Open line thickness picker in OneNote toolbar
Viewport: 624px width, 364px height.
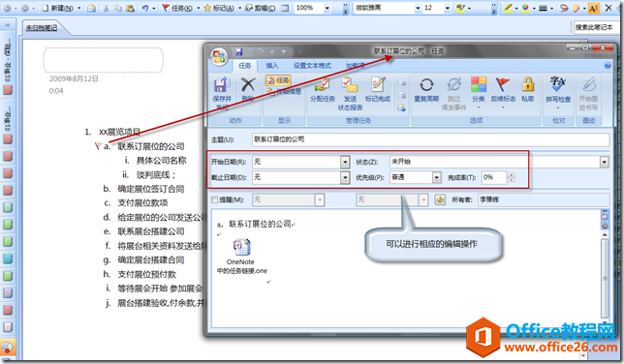[x=543, y=8]
